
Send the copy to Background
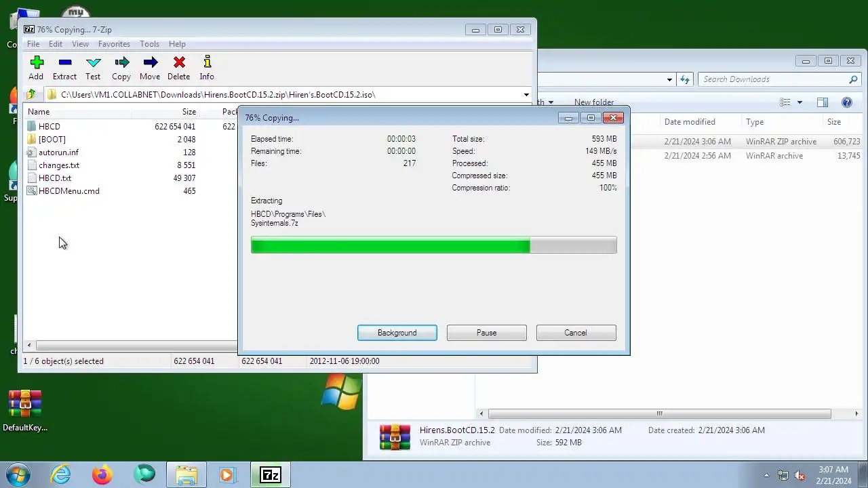[x=397, y=333]
